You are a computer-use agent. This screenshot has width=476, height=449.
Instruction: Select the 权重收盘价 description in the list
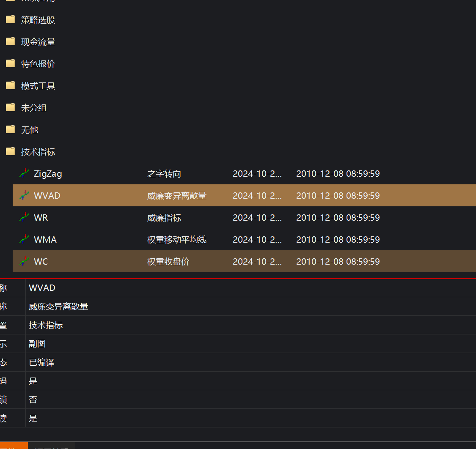168,262
